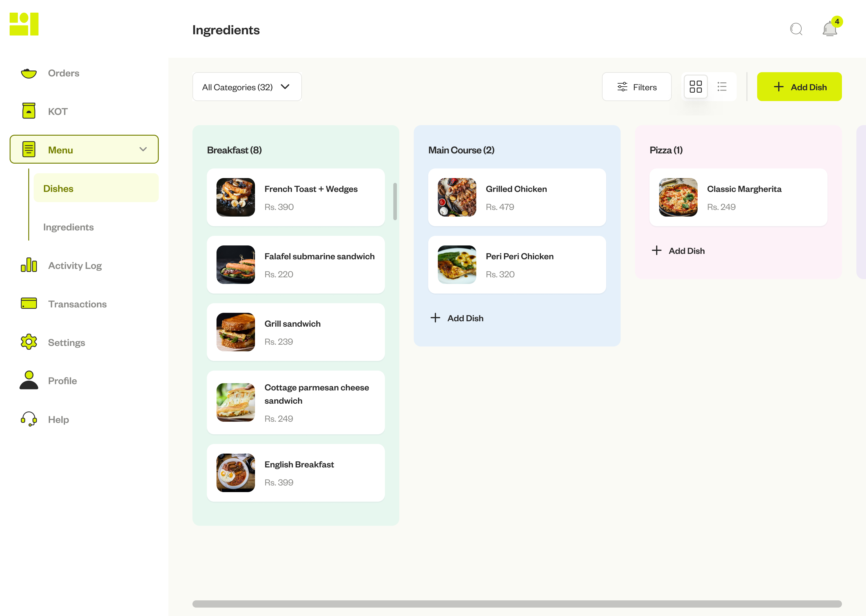Click the yellow Add Dish button
This screenshot has height=616, width=866.
coord(799,87)
